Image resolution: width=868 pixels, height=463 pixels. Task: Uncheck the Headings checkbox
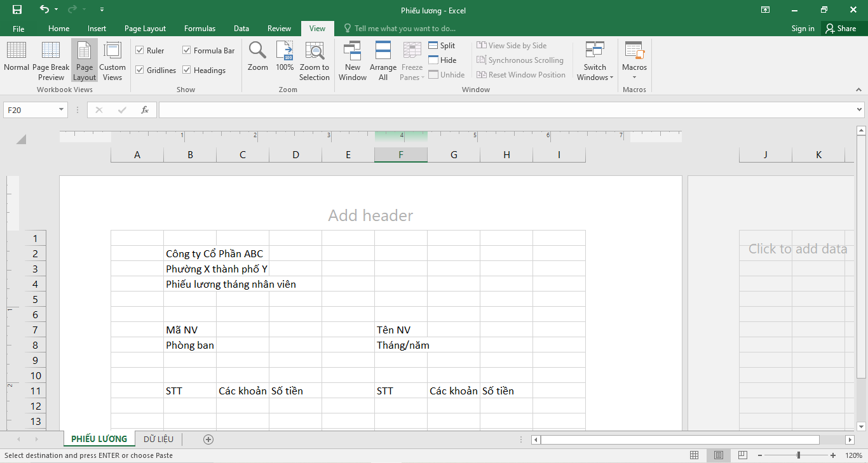pos(204,70)
